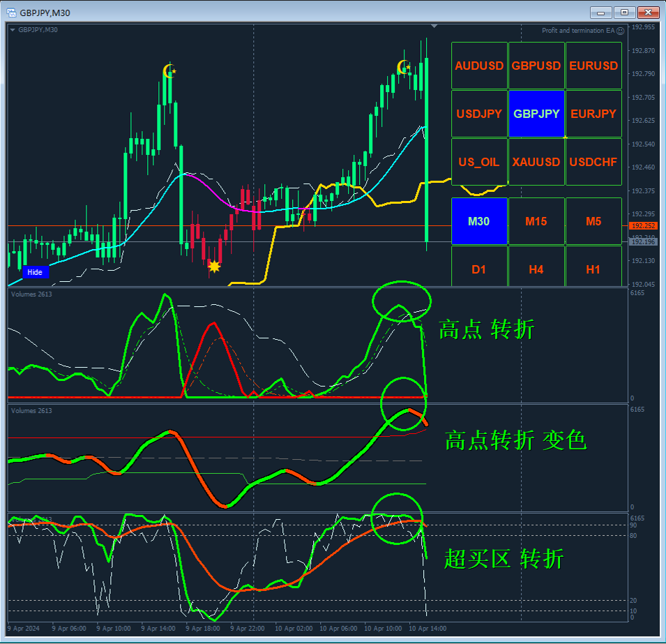The height and width of the screenshot is (644, 666).
Task: Click the moon-star marker on the left peak
Action: tap(169, 71)
